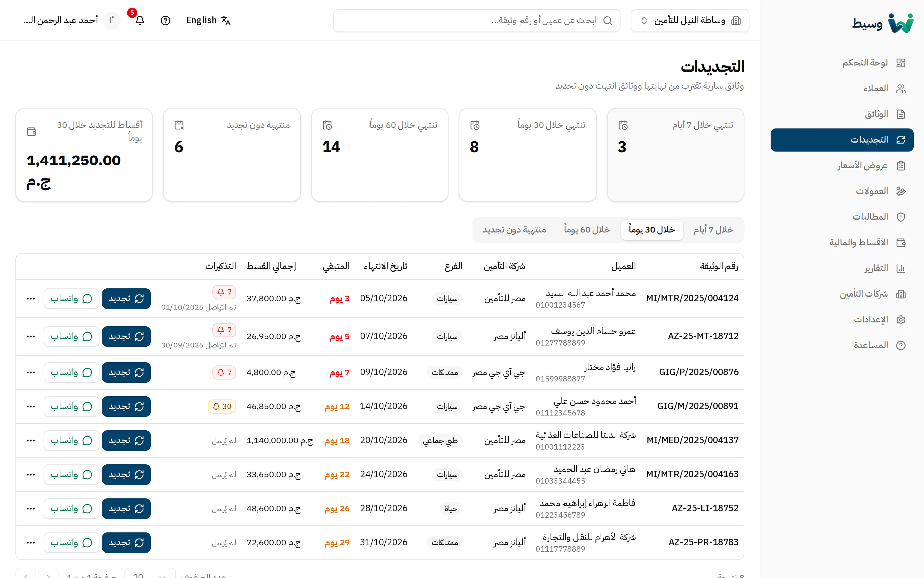Screen dimensions: 924x578
Task: Open more options for policy GIG/P/2025/00876
Action: coord(30,372)
